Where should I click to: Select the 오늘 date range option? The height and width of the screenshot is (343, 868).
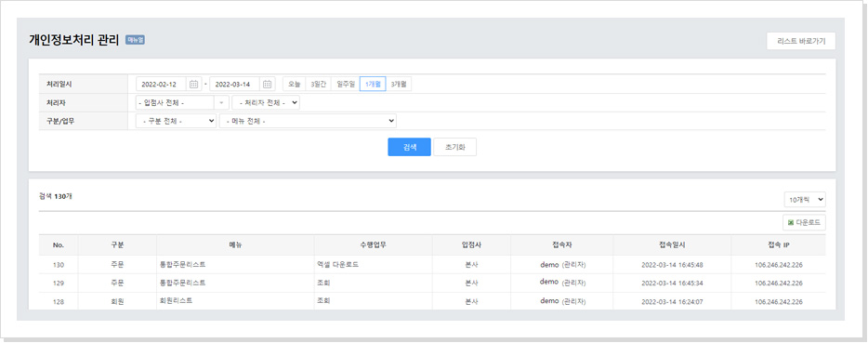click(294, 85)
